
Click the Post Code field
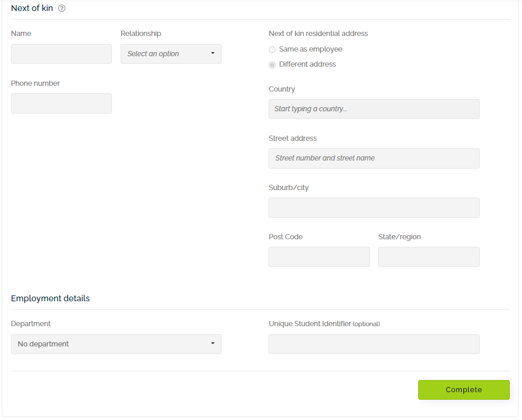(x=319, y=257)
